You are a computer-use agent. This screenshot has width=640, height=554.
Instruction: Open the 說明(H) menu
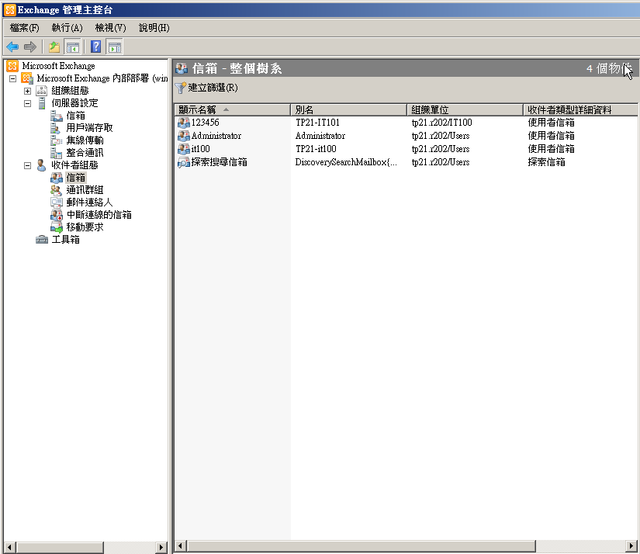click(154, 28)
